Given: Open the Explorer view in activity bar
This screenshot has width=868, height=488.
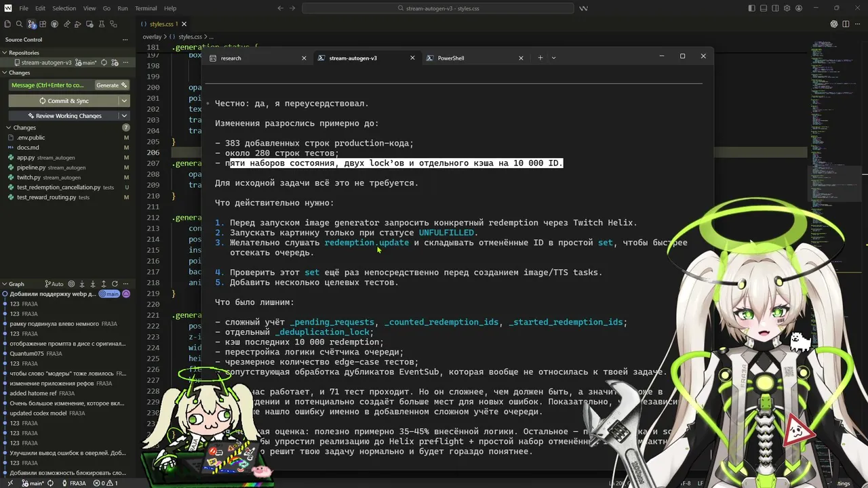Looking at the screenshot, I should point(6,24).
